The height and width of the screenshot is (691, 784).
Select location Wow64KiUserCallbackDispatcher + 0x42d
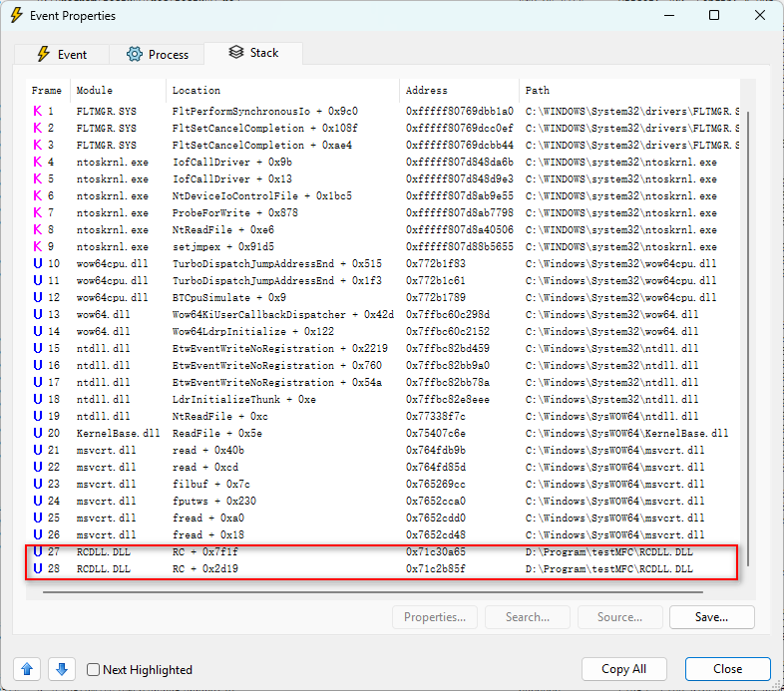pos(283,314)
